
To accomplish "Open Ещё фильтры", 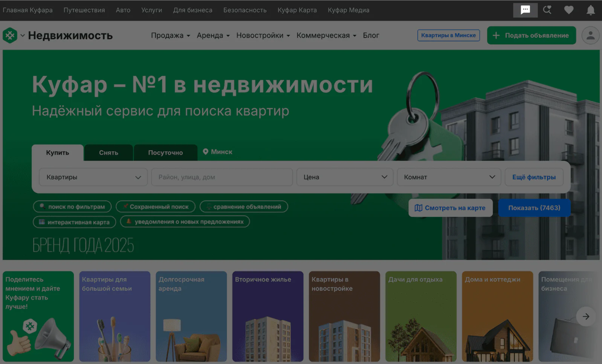I will point(534,177).
